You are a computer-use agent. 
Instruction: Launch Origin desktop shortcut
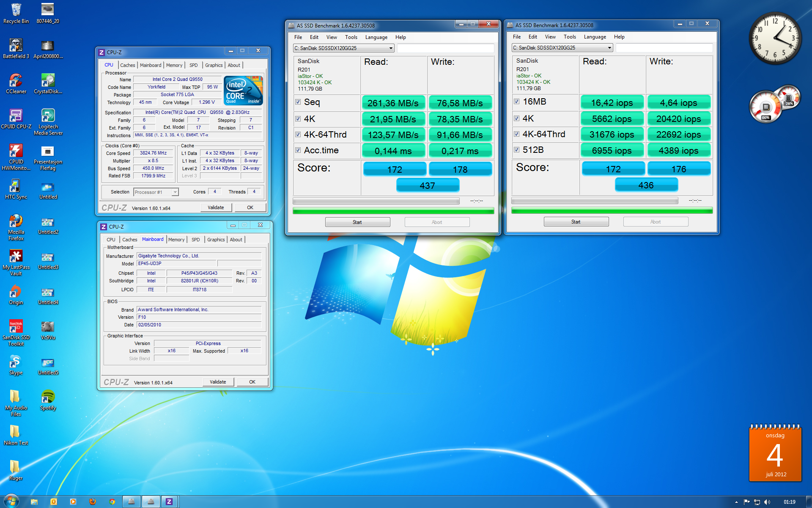pyautogui.click(x=16, y=295)
